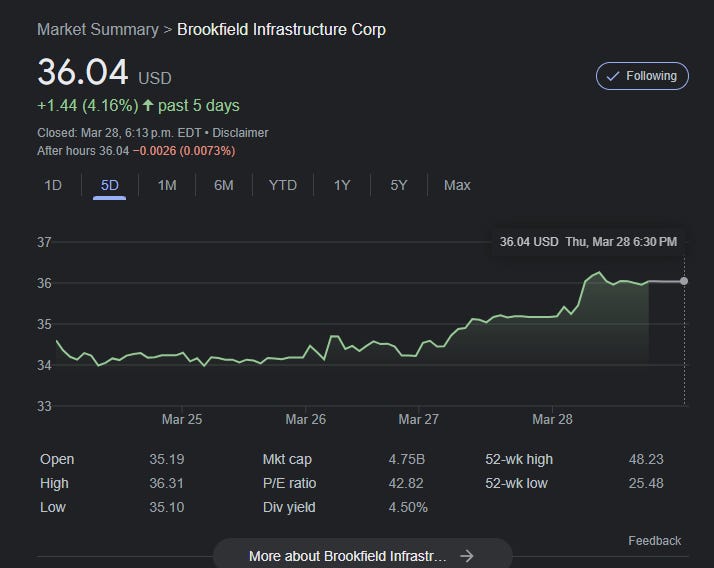The image size is (714, 568).
Task: Click the Mar 27 axis label
Action: point(418,419)
